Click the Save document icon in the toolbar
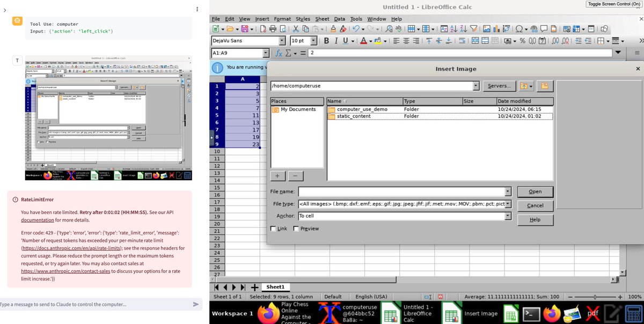Screen dimensions: 644x324 (245, 29)
